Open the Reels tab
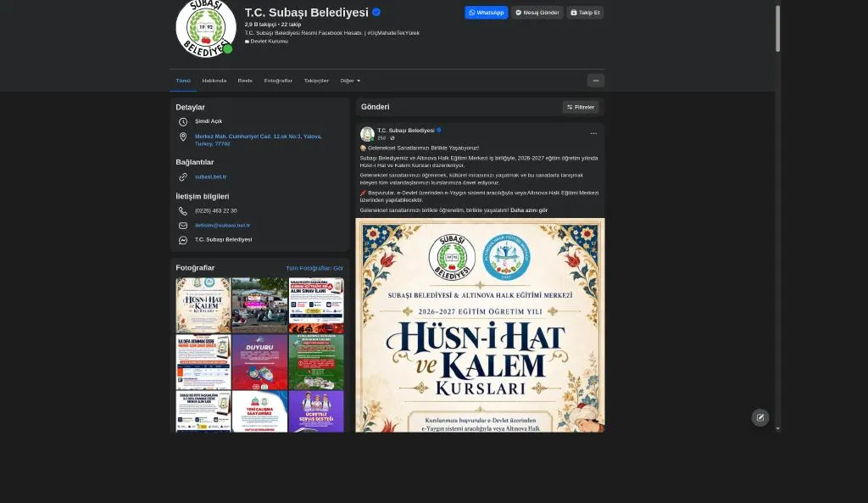The width and height of the screenshot is (868, 503). (x=245, y=81)
